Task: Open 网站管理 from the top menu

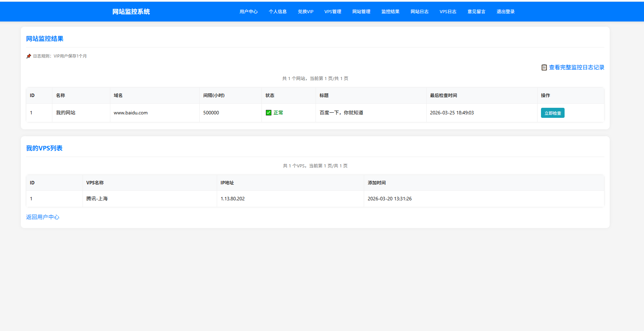Action: click(x=361, y=12)
